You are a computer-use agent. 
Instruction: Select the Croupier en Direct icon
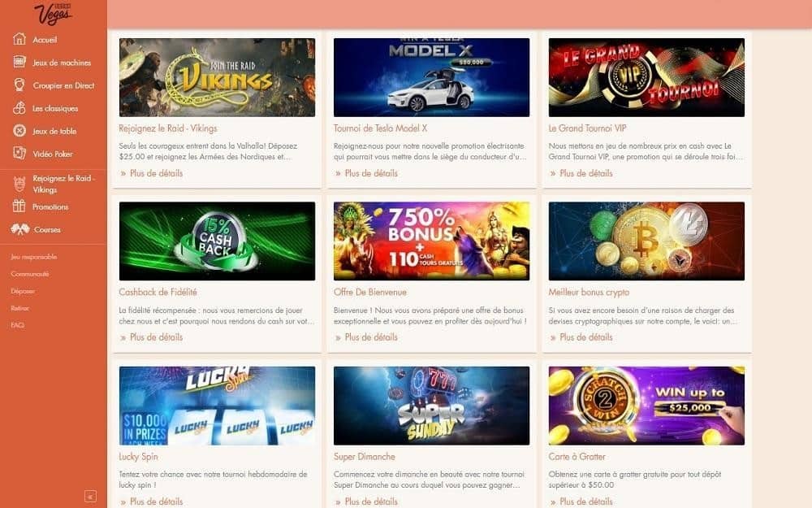tap(19, 85)
